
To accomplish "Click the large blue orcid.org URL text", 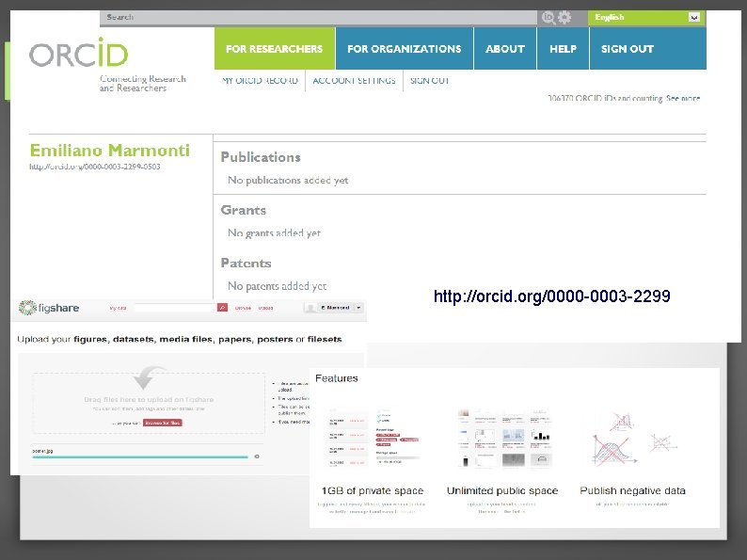I will click(551, 296).
